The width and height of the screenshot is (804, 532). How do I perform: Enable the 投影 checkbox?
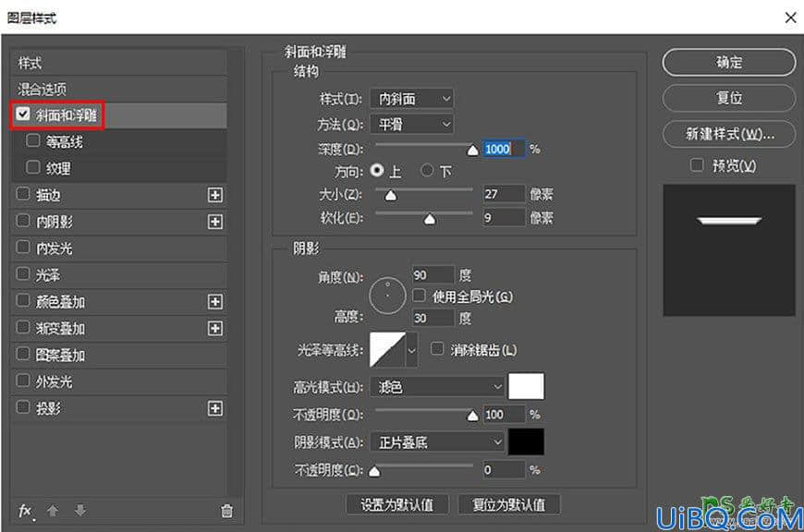tap(23, 407)
